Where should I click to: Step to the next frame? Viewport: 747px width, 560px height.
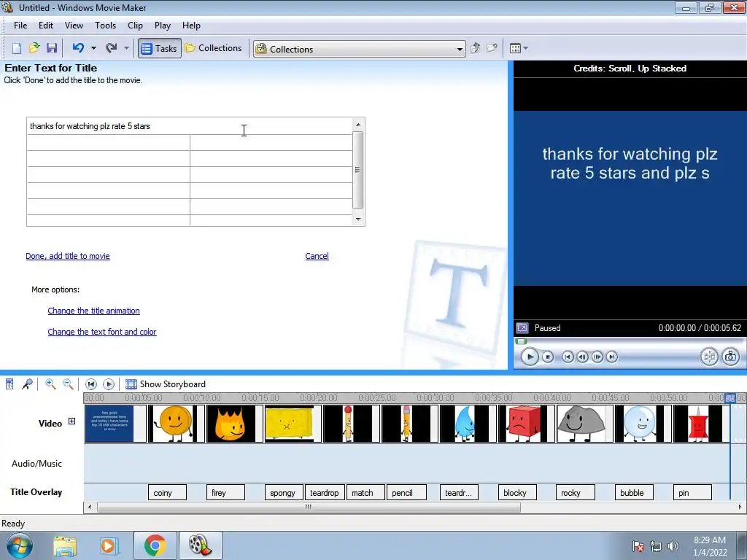597,357
